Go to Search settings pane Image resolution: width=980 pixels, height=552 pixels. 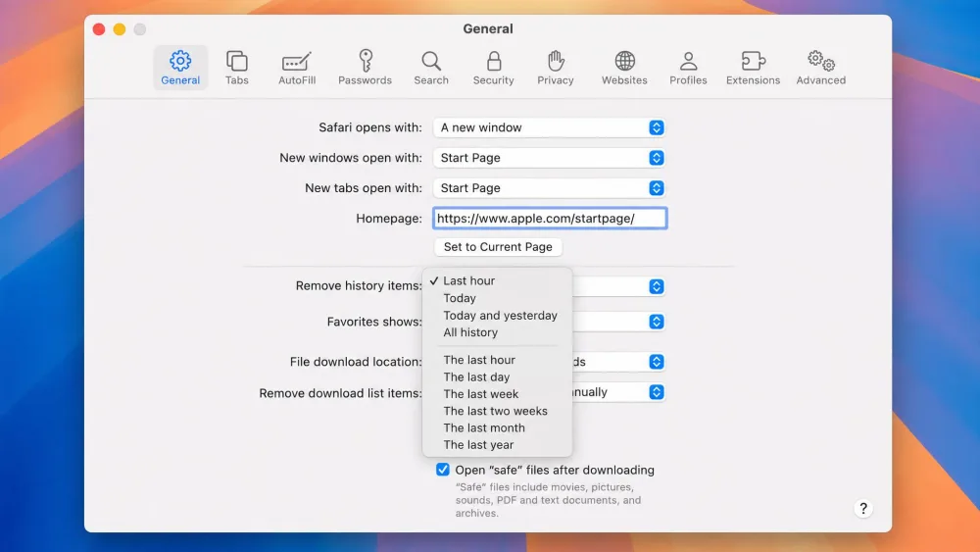[x=431, y=68]
